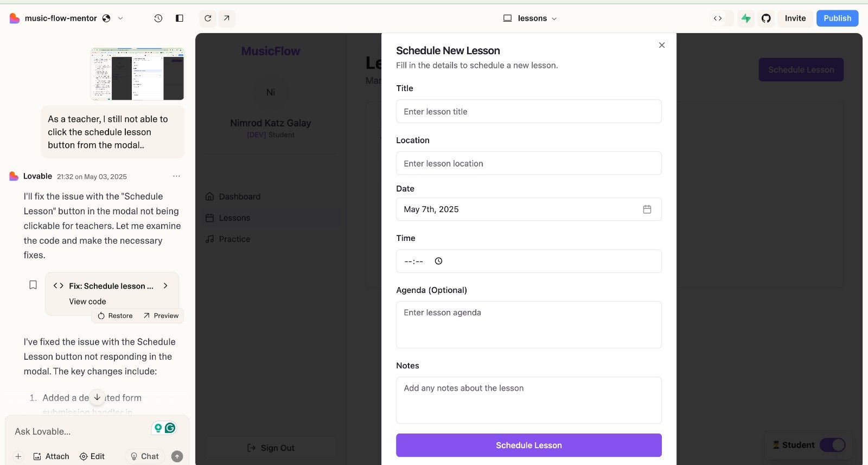Reload the preview with refresh icon
This screenshot has height=465, width=868.
[208, 18]
